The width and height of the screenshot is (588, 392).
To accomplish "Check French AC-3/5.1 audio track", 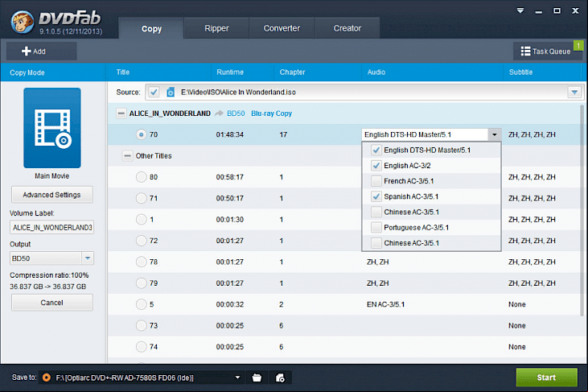I will coord(376,181).
